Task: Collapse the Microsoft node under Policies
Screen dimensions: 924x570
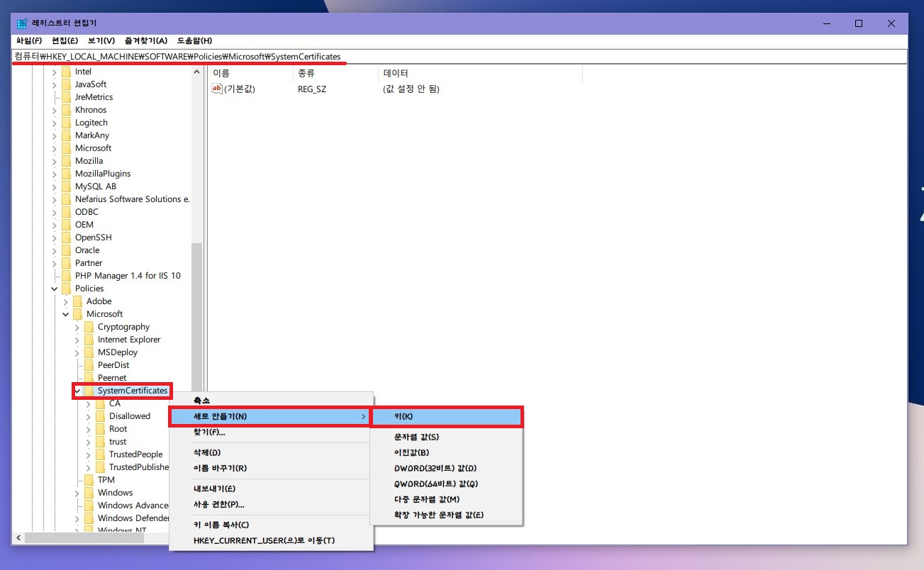Action: click(66, 314)
